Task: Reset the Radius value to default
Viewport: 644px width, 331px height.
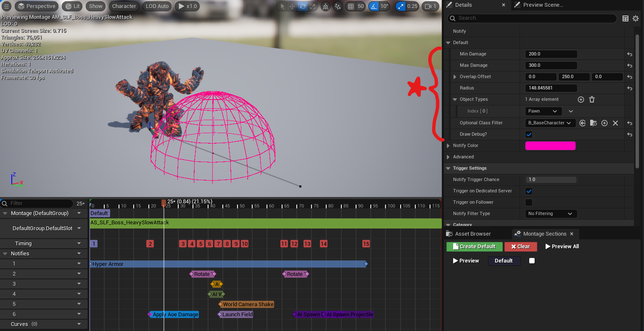Action: point(630,88)
